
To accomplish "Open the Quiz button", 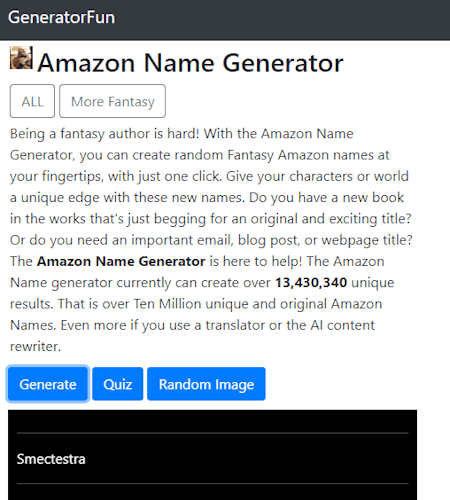I will (118, 384).
